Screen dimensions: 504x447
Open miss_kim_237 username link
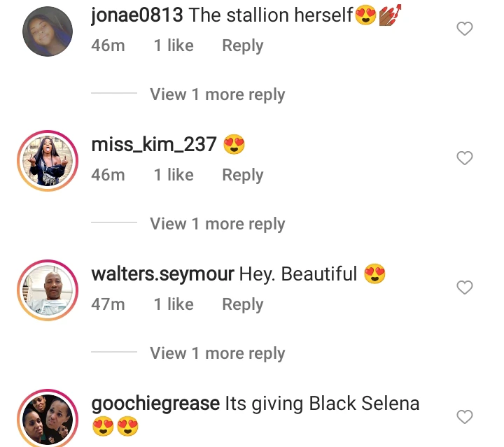154,145
